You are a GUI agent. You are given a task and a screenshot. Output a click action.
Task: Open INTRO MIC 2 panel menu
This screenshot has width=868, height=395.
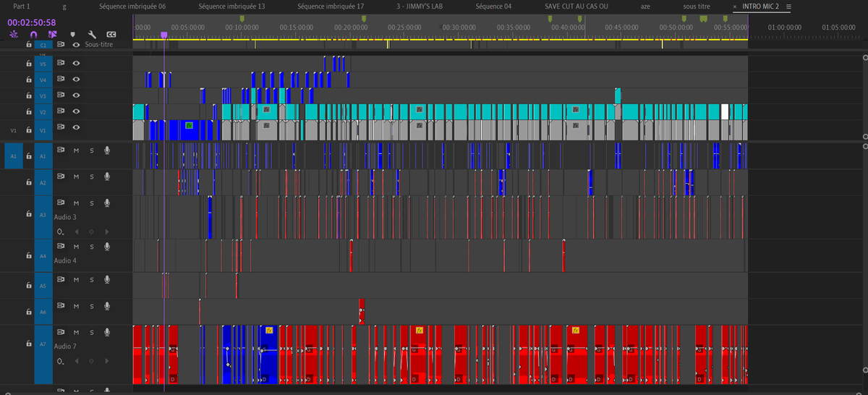tap(788, 6)
